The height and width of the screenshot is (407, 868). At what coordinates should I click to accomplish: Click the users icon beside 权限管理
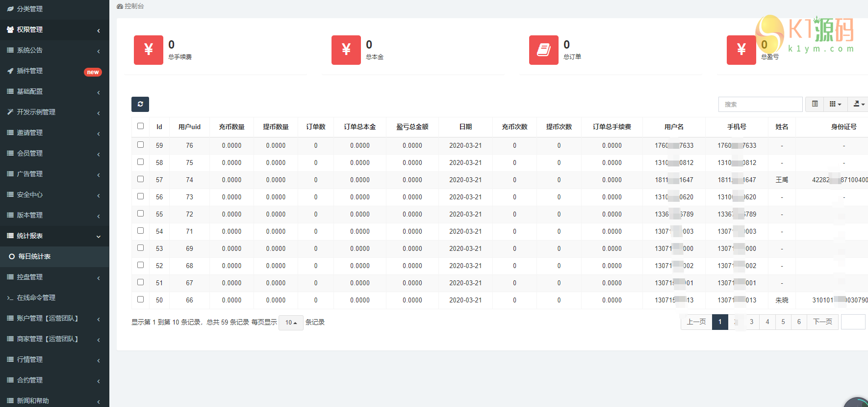(10, 29)
